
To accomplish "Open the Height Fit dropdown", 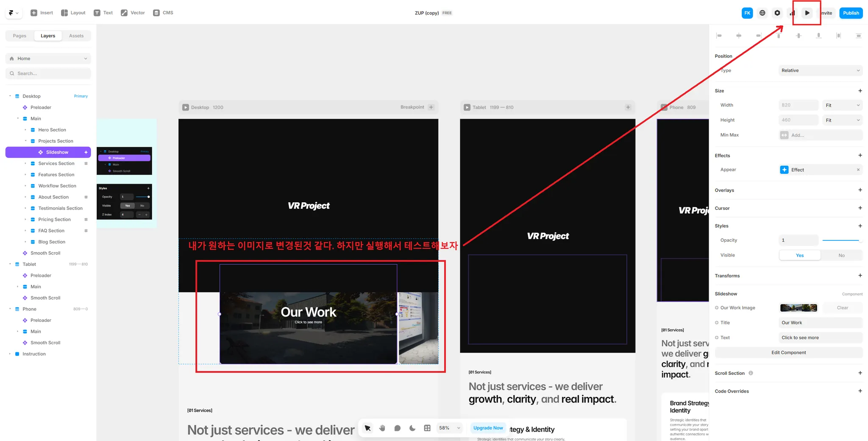I will point(843,120).
